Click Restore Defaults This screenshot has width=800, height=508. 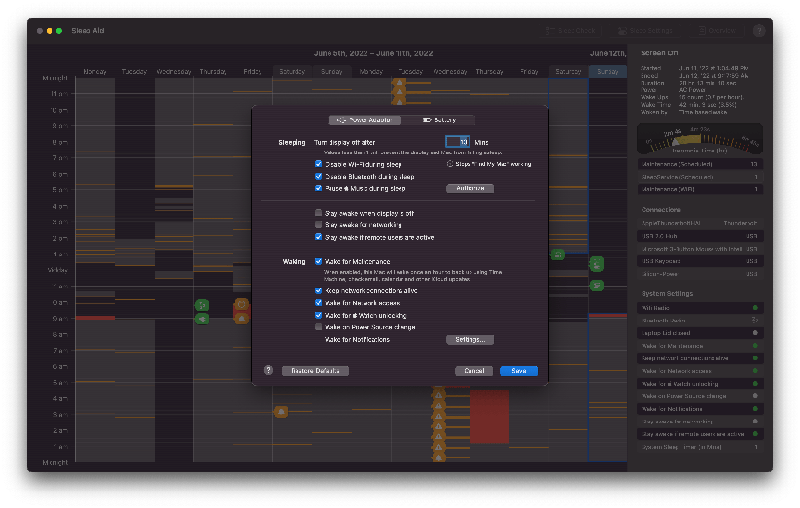pyautogui.click(x=315, y=371)
